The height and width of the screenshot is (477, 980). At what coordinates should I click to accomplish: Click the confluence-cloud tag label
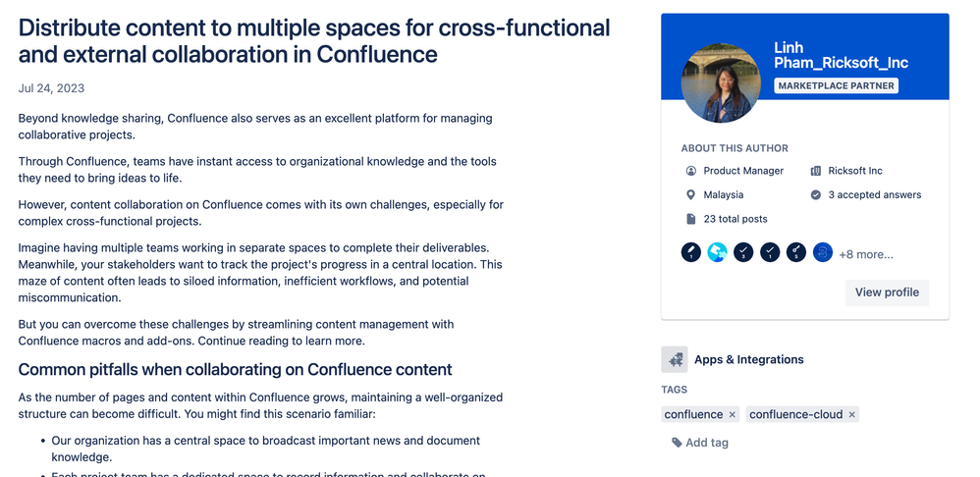[x=795, y=414]
